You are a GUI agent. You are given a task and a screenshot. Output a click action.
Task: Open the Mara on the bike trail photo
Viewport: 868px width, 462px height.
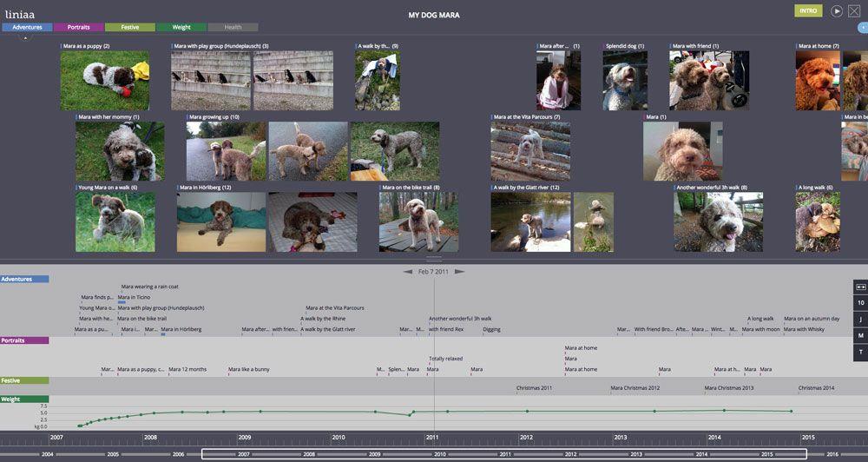coord(418,222)
